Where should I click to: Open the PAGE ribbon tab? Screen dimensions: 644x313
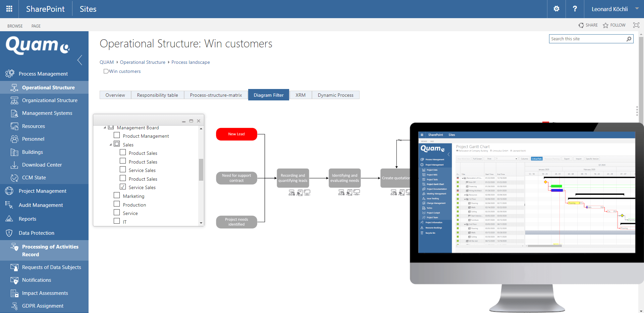(36, 26)
